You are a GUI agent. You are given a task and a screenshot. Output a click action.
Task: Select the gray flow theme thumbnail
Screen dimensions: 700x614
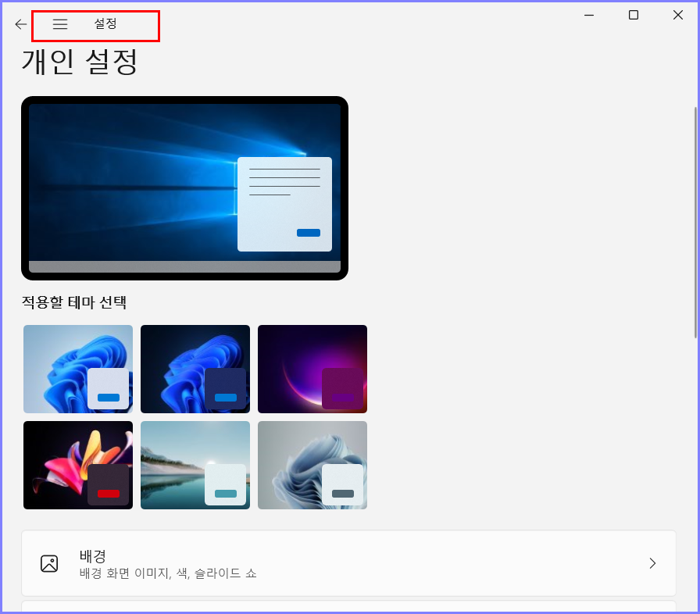pos(312,465)
